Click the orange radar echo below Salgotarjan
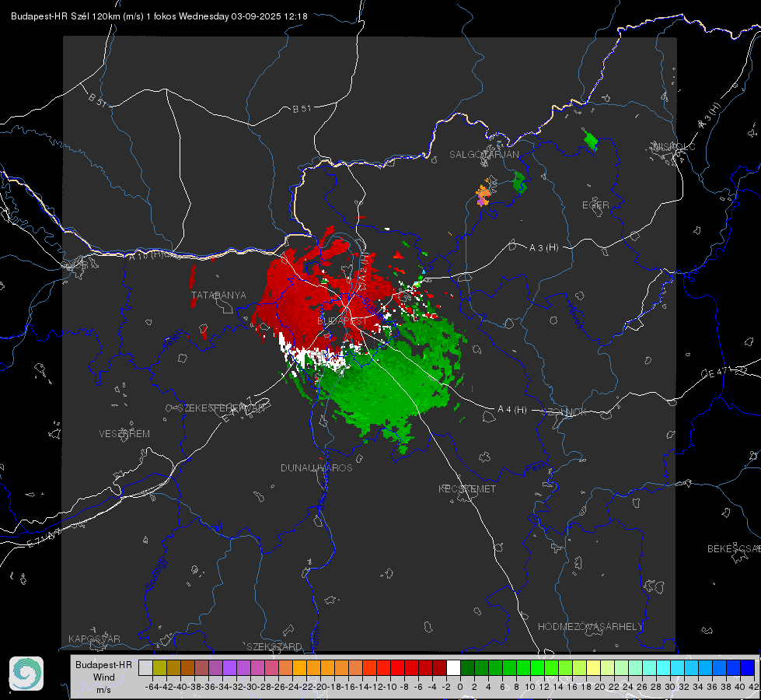The width and height of the screenshot is (761, 700). (x=483, y=194)
